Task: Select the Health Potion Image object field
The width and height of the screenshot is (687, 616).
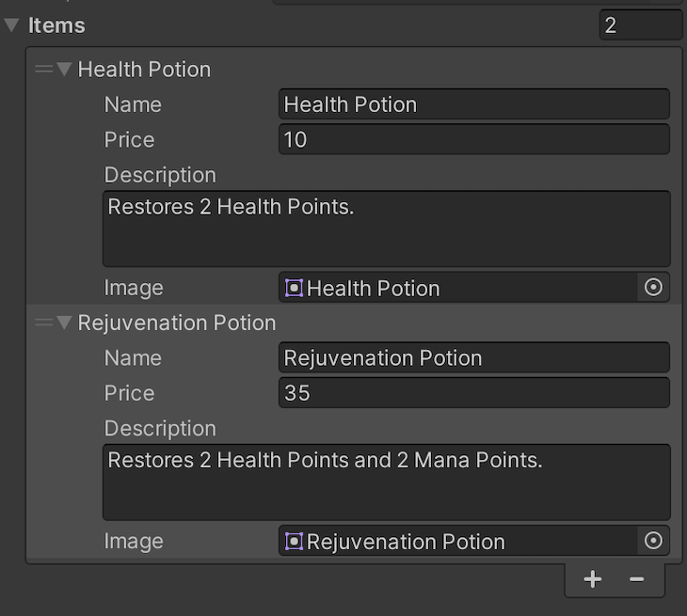Action: pyautogui.click(x=458, y=288)
